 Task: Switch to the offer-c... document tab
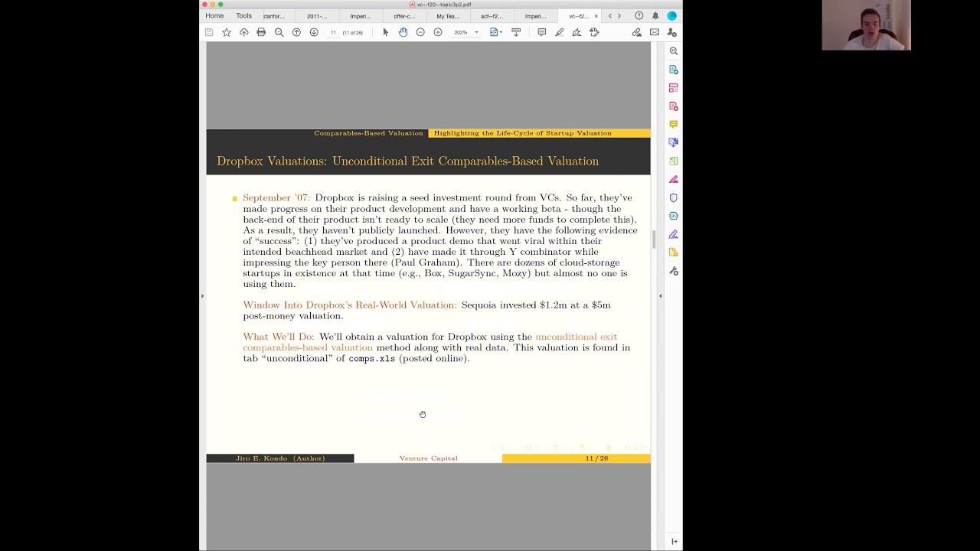point(404,16)
